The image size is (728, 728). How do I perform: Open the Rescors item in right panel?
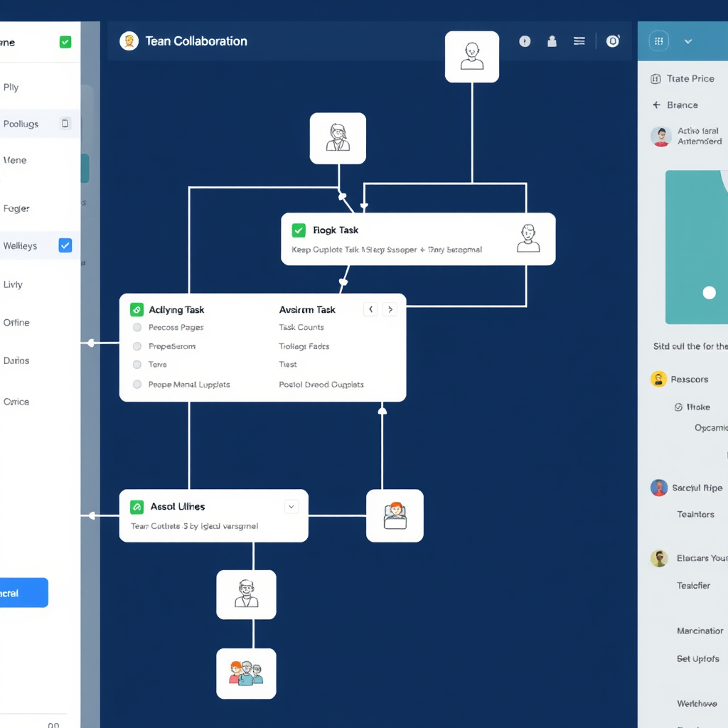[x=689, y=380]
